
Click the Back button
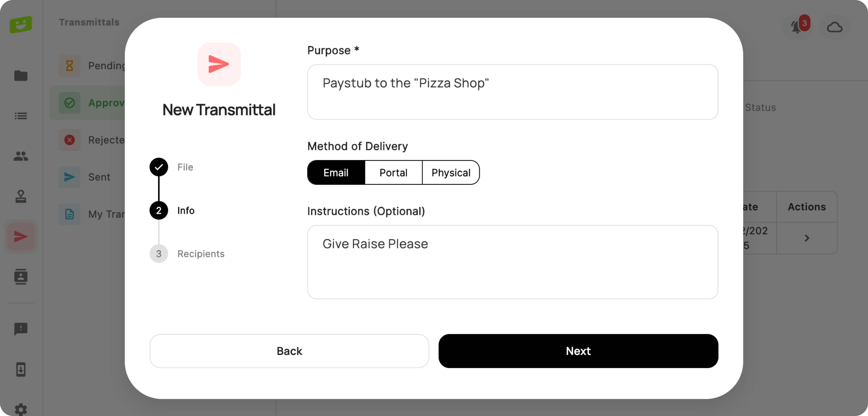coord(289,351)
